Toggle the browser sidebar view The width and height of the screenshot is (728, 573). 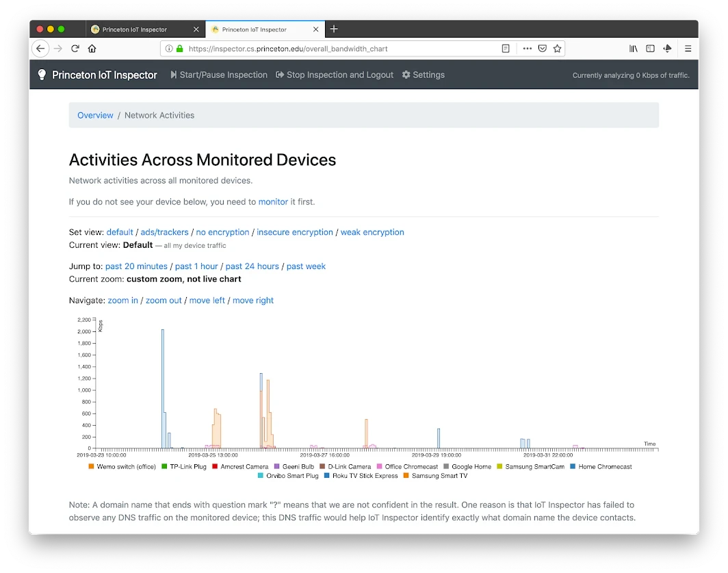coord(650,49)
